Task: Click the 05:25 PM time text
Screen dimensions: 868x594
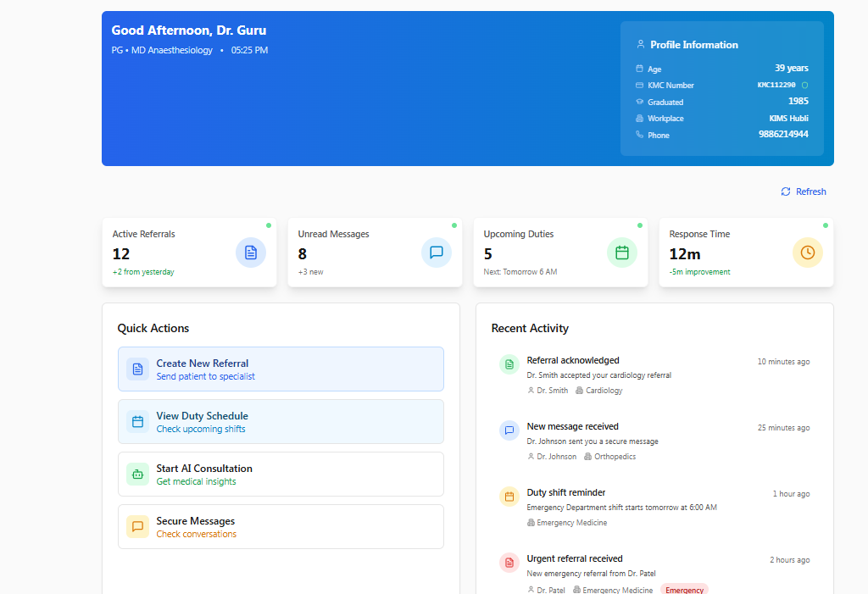Action: (250, 50)
